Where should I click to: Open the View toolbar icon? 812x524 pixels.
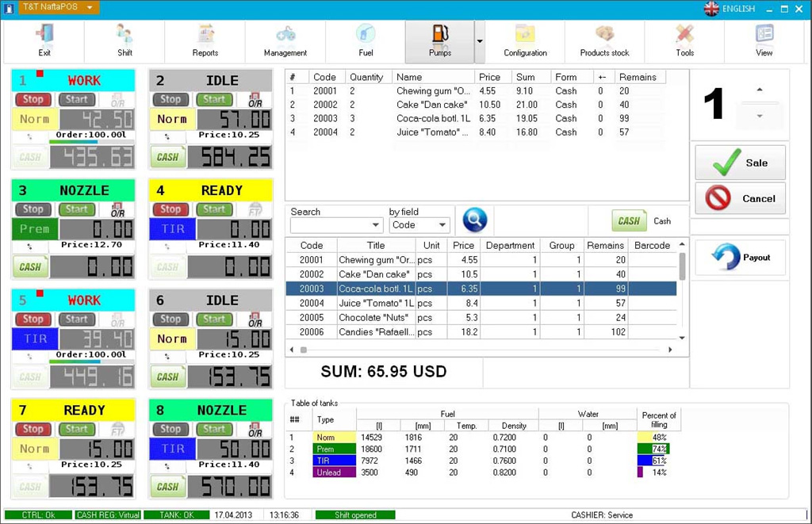coord(764,41)
